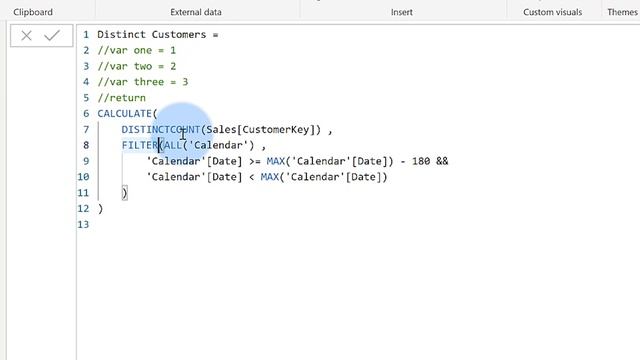The width and height of the screenshot is (640, 360).
Task: Click the closing parenthesis on line 12
Action: coord(100,209)
